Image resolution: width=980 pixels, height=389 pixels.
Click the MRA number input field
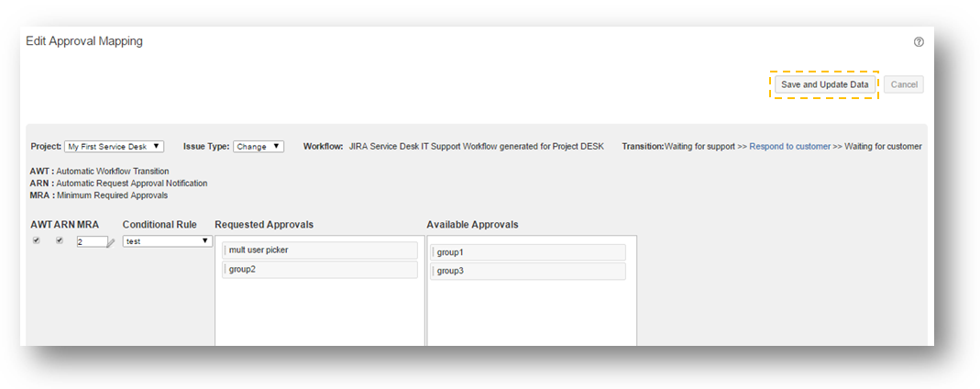(91, 242)
